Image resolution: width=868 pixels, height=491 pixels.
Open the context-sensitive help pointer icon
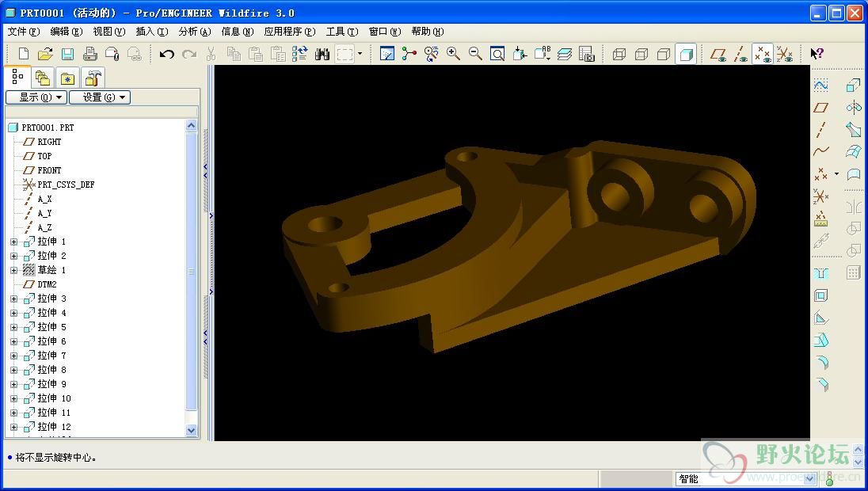pyautogui.click(x=817, y=54)
